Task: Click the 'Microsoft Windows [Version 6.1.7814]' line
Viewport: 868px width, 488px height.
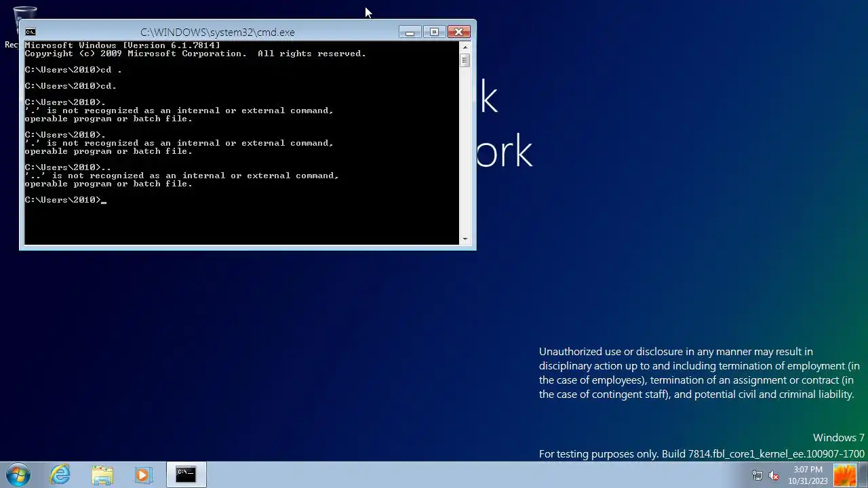Action: tap(123, 45)
